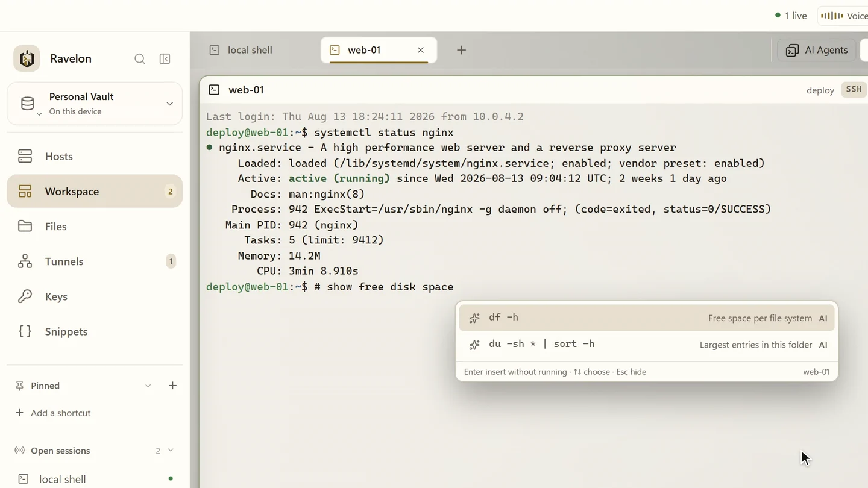Choose du -sh * | sort -h suggestion
This screenshot has height=488, width=868.
coord(647,345)
